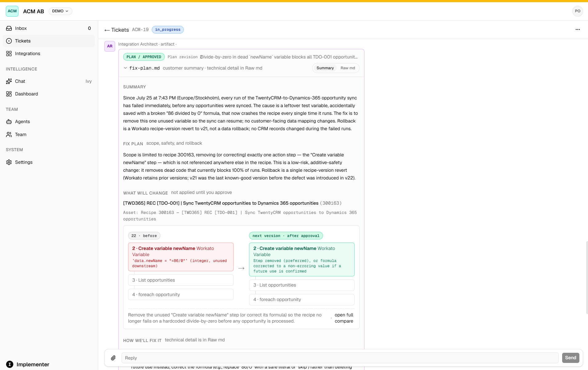Viewport: 588px width, 370px height.
Task: Click the Implementer label
Action: tap(33, 364)
